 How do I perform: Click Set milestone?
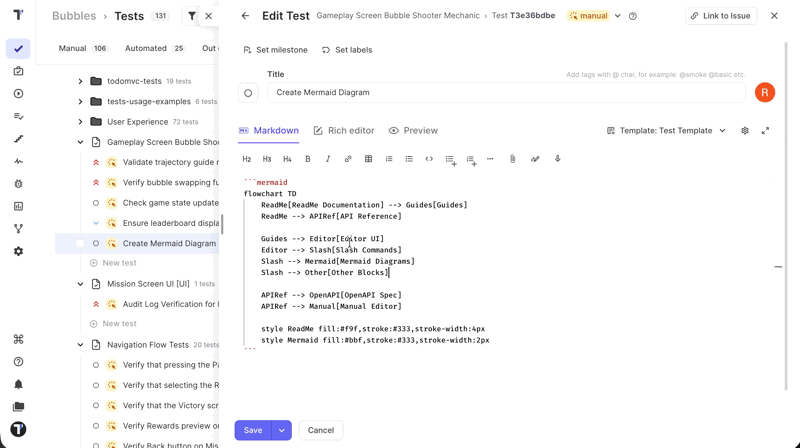276,50
